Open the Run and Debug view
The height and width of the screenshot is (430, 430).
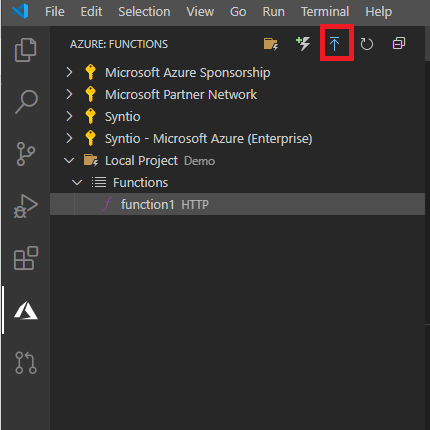click(x=26, y=206)
